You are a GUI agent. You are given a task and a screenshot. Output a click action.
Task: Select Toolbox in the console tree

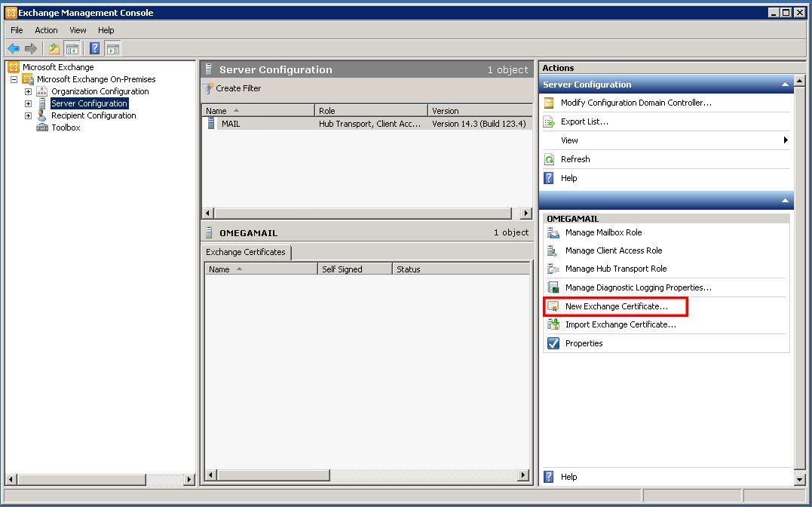point(66,128)
